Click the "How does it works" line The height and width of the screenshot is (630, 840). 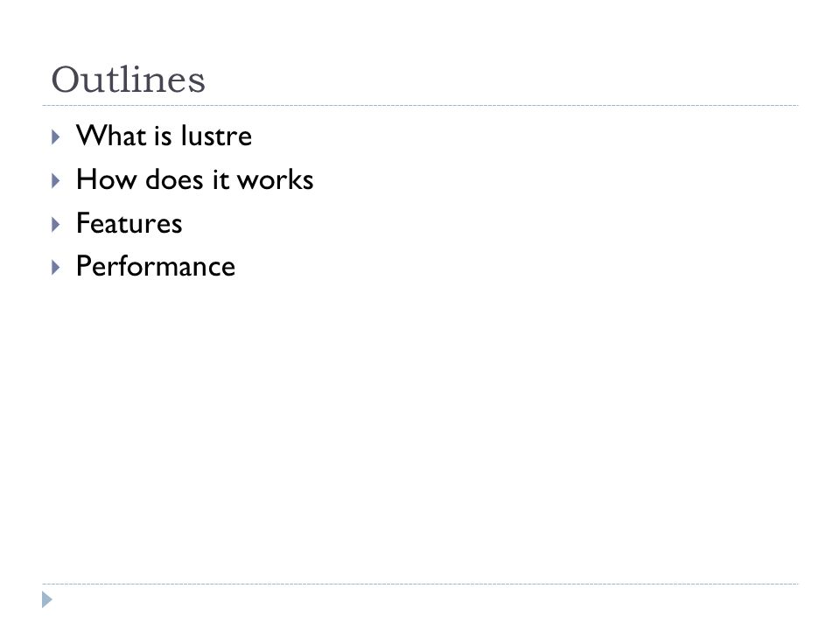[195, 179]
